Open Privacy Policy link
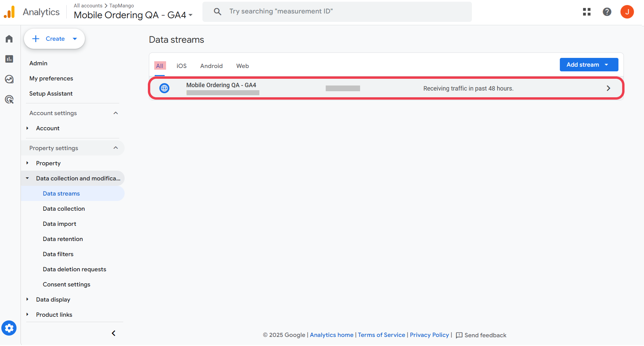This screenshot has height=346, width=644. 429,335
